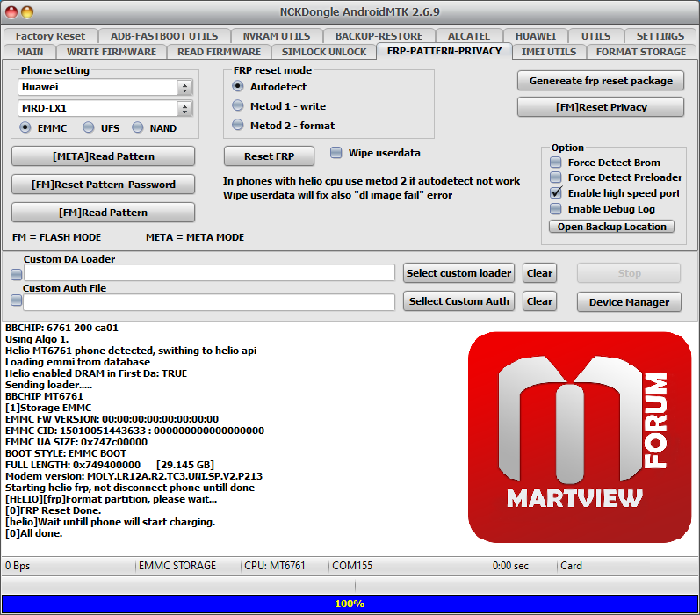Screen dimensions: 700x615
Task: Click the orange minimize window button
Action: [x=27, y=12]
